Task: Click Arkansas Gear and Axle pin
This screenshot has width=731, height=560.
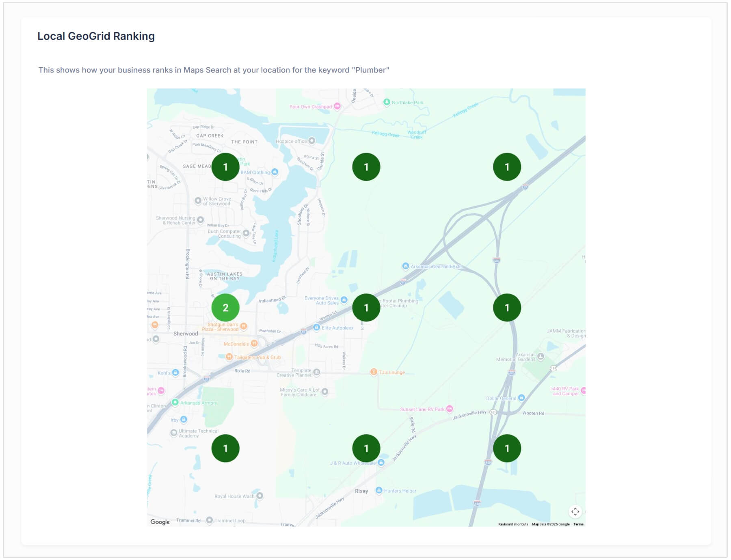Action: click(x=405, y=266)
